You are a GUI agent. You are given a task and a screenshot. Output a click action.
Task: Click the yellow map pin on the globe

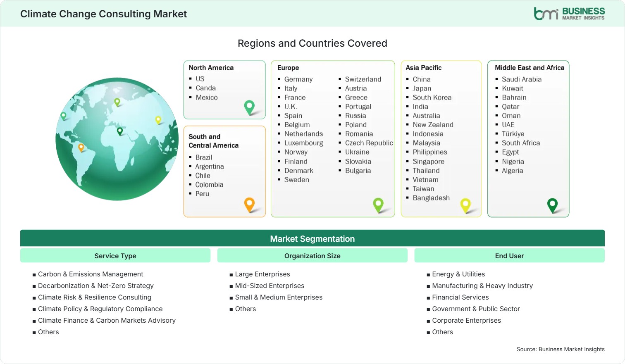(158, 120)
